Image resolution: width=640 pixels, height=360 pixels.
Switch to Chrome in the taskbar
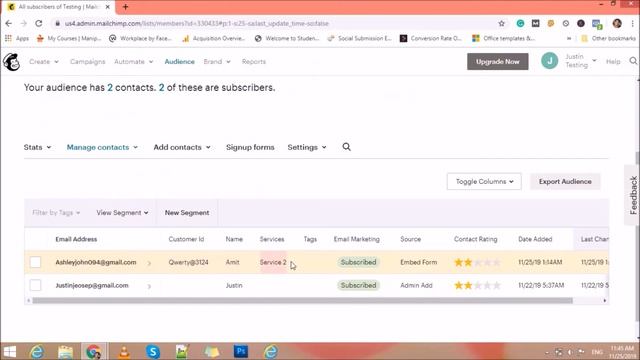pyautogui.click(x=93, y=351)
